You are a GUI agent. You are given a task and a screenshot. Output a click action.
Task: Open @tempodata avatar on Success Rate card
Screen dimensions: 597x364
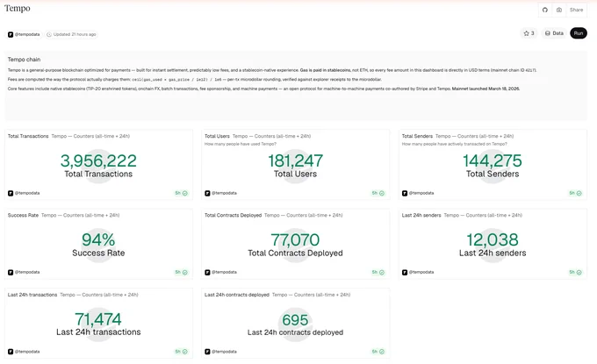coord(11,272)
